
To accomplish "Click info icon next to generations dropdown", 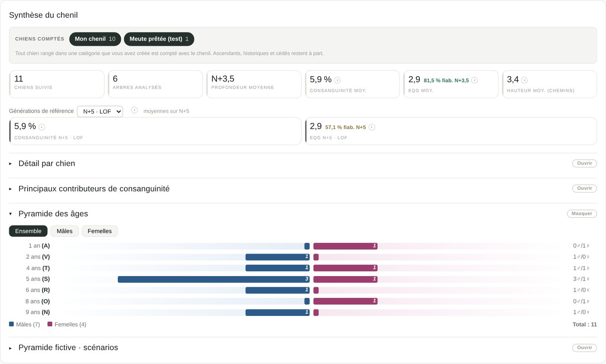I will (135, 110).
